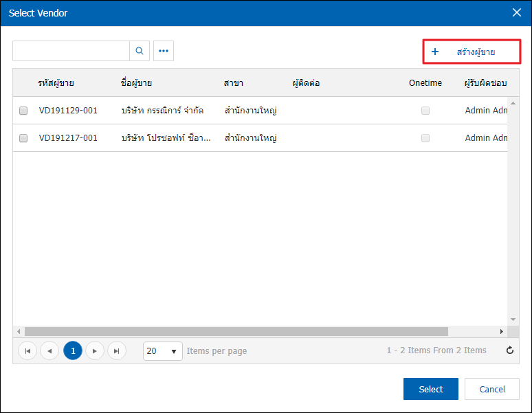
Task: Click the horizontal scrollbar thumb
Action: click(x=236, y=331)
